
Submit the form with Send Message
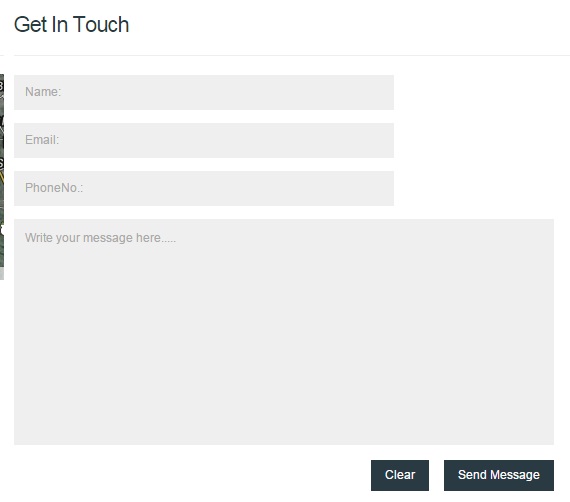pos(499,475)
